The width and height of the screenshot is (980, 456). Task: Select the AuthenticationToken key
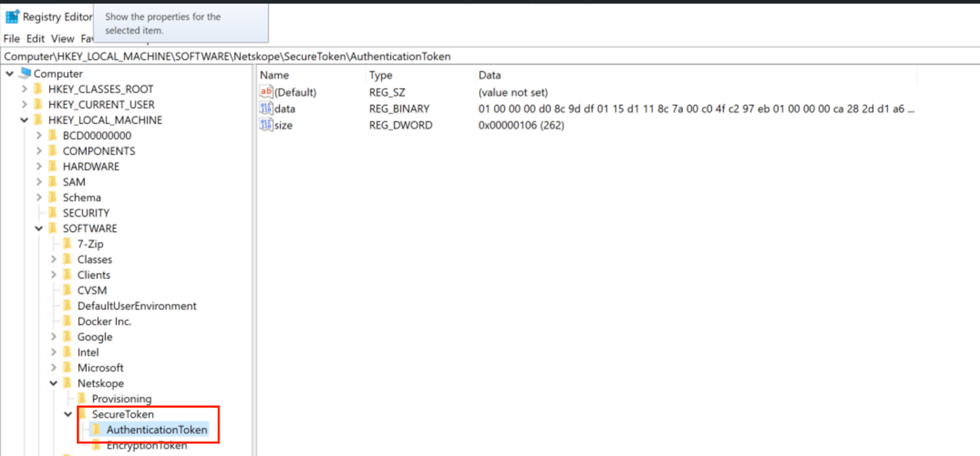click(157, 430)
